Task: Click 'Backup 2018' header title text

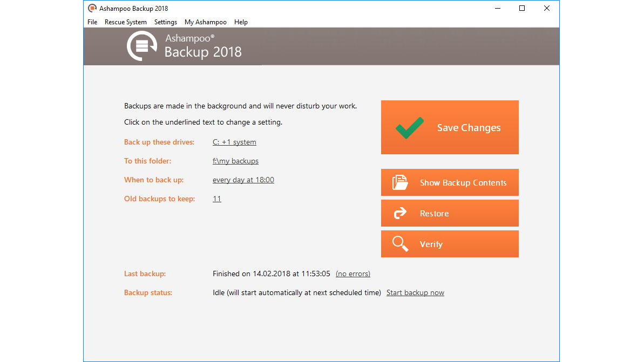Action: tap(203, 52)
